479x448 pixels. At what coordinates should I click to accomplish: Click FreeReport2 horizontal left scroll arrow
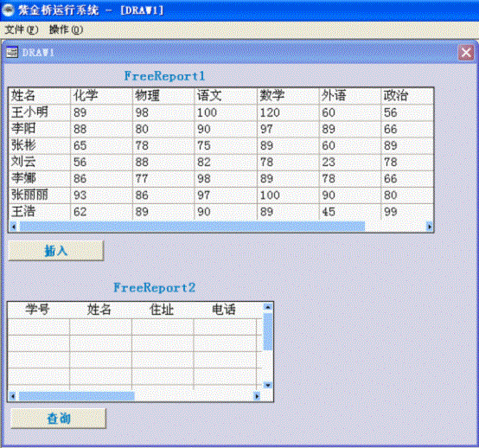12,396
